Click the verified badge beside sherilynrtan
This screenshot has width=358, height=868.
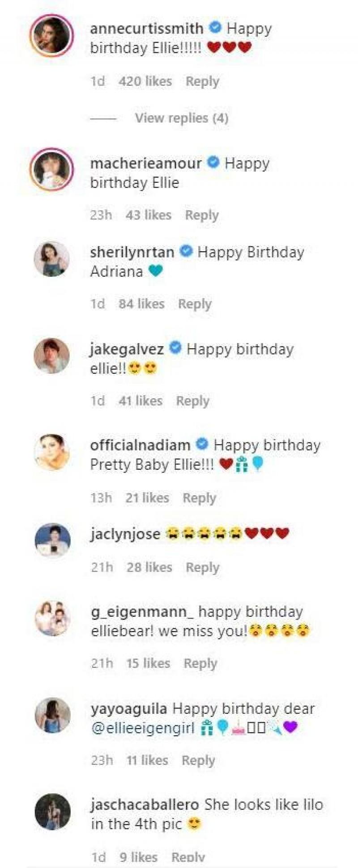point(186,252)
